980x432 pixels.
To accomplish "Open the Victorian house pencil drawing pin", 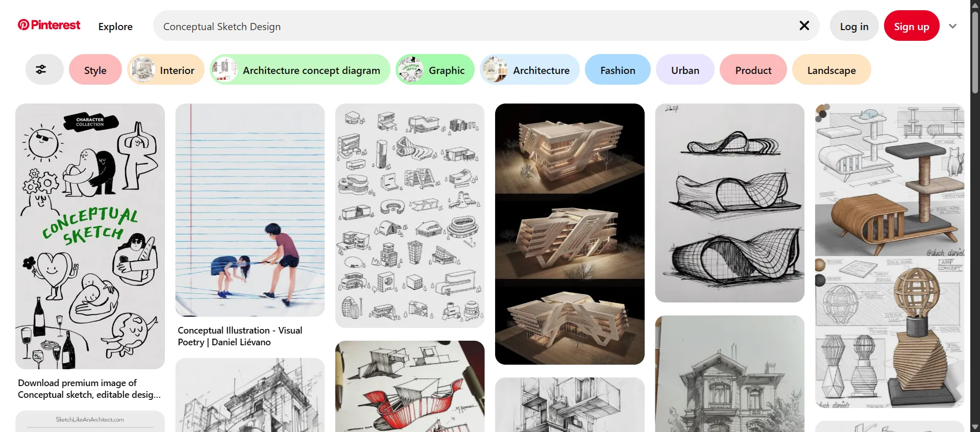I will [730, 373].
